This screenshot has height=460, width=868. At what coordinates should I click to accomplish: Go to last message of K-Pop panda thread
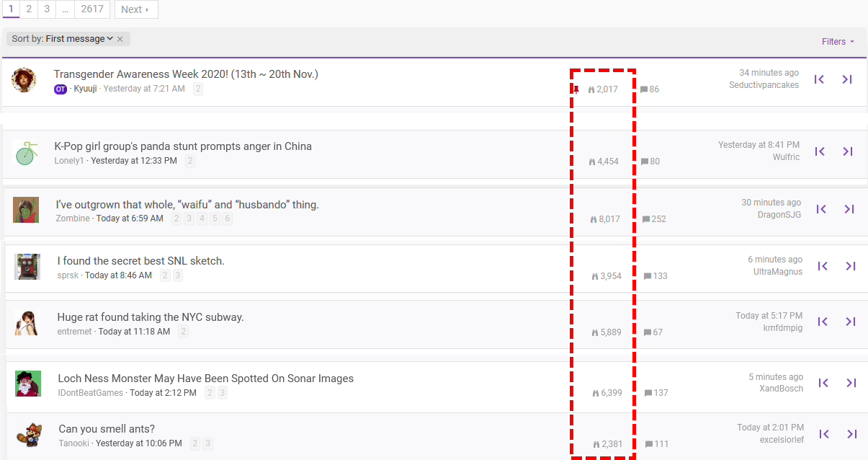point(848,151)
